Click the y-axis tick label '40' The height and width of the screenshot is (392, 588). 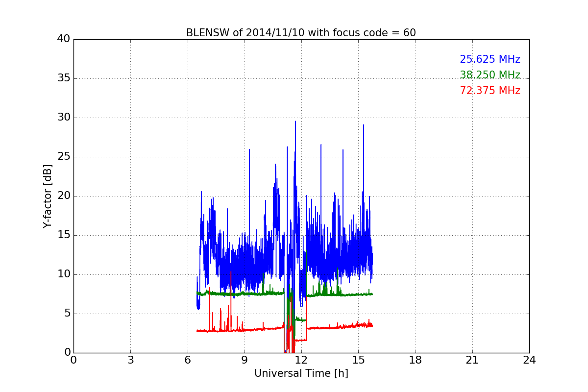64,39
